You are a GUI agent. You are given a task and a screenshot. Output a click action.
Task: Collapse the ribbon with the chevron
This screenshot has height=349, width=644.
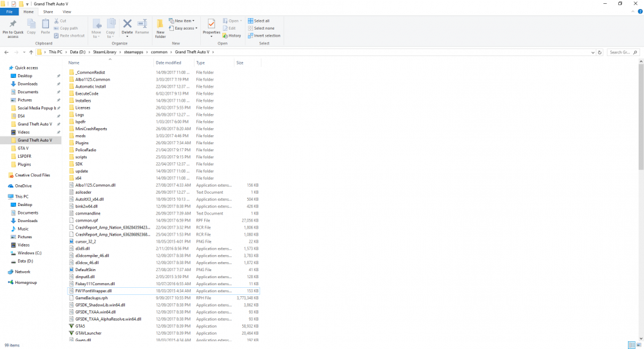point(633,12)
